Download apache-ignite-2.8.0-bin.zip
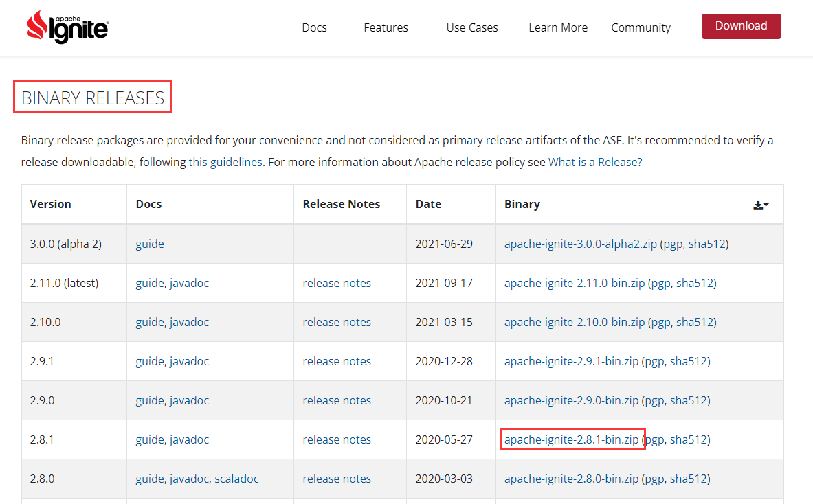This screenshot has width=813, height=504. (571, 479)
